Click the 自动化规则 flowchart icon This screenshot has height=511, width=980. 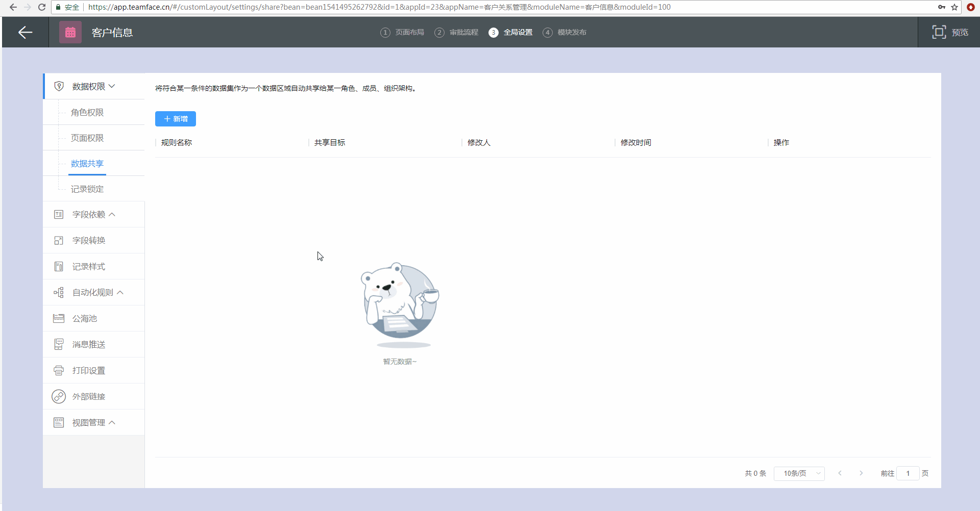(x=59, y=292)
